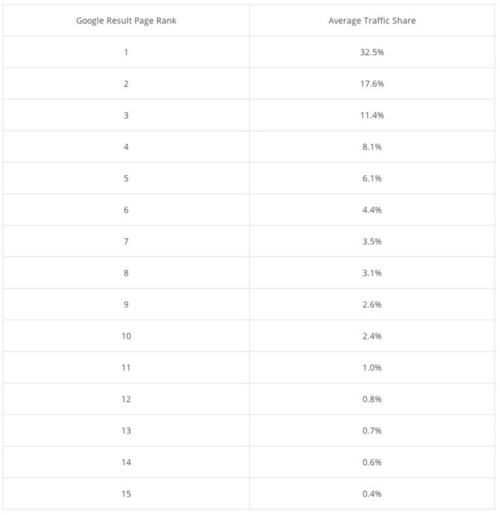Click the Google Result Page Rank header
500x515 pixels.
(x=126, y=21)
